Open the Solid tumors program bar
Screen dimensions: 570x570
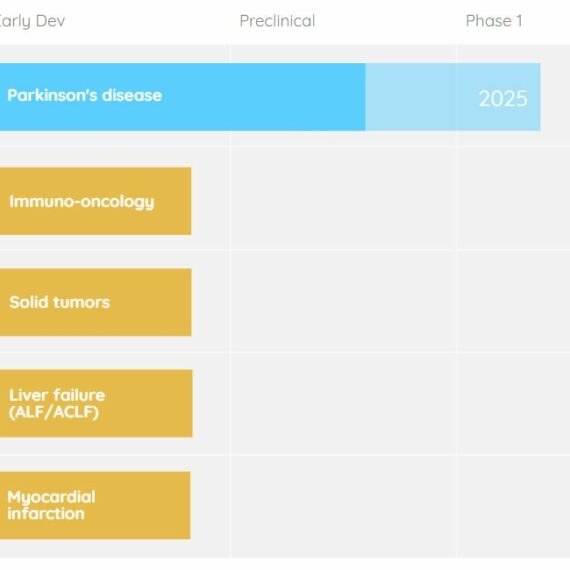point(96,302)
